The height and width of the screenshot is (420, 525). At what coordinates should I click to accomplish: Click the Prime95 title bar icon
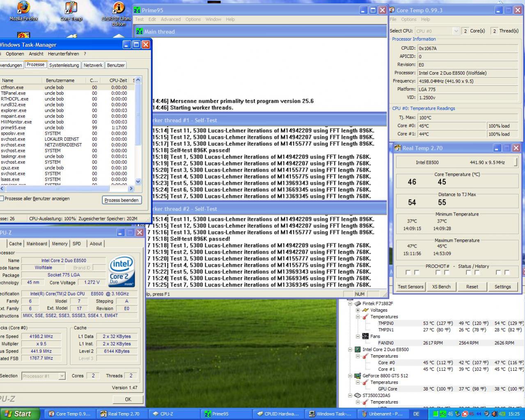click(x=138, y=10)
